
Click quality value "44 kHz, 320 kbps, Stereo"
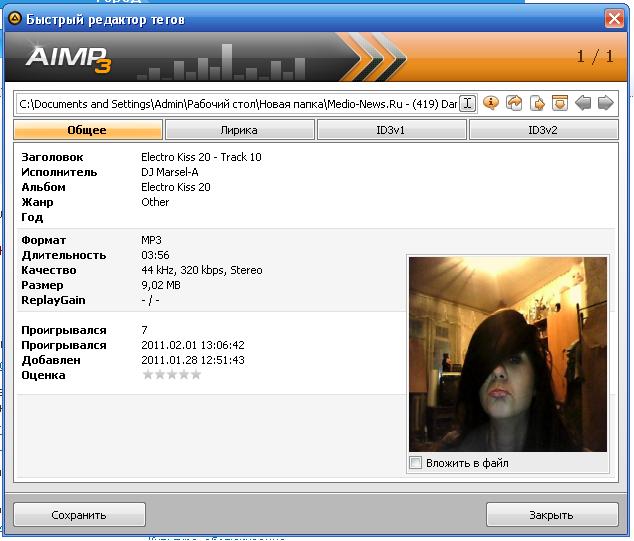(202, 270)
